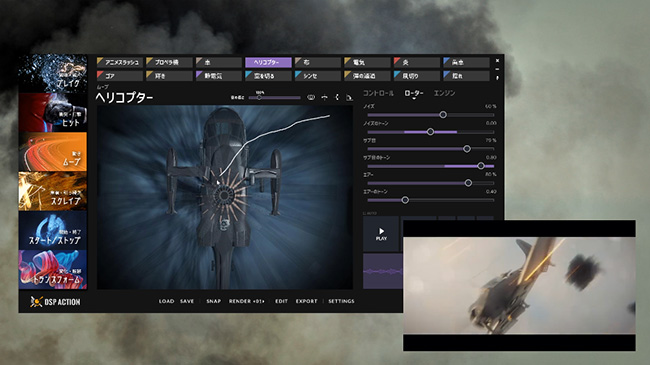Open the スタート/ストップ category thumbnail
Image resolution: width=650 pixels, height=365 pixels.
tap(53, 230)
